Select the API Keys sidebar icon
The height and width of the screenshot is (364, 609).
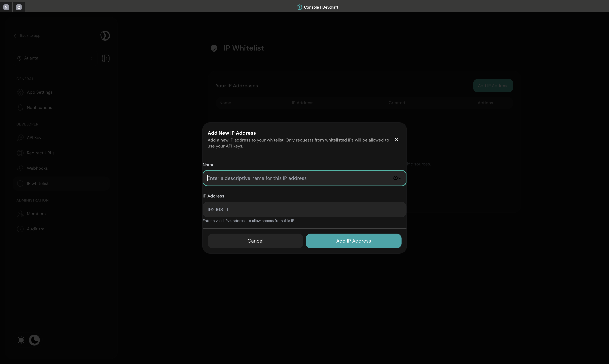(20, 137)
